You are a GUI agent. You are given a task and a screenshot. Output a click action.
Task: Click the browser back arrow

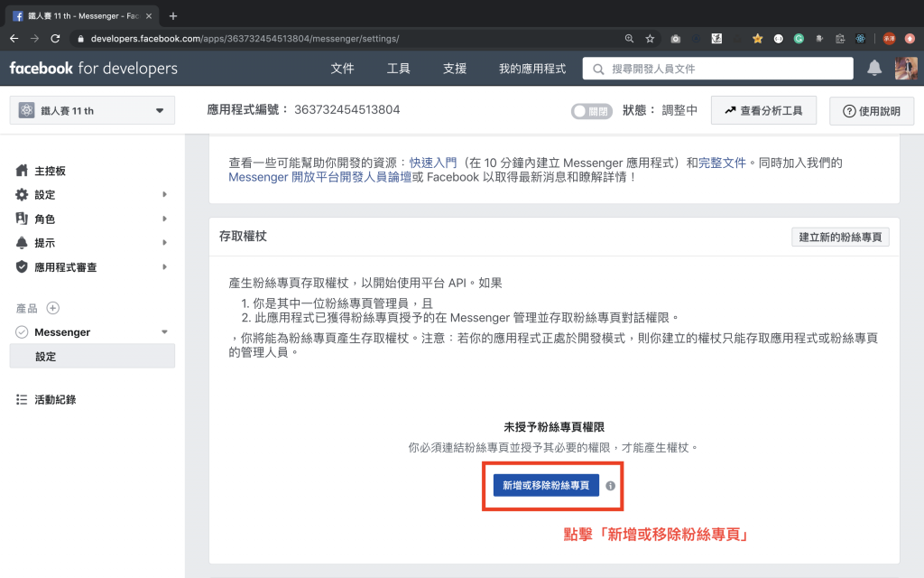click(x=14, y=38)
